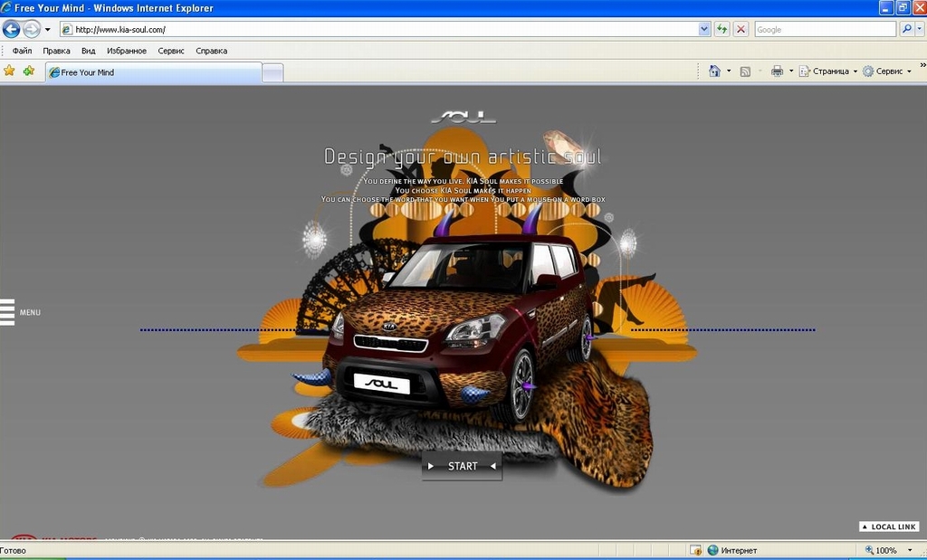Click the Home icon in command bar
927x560 pixels.
(x=714, y=71)
